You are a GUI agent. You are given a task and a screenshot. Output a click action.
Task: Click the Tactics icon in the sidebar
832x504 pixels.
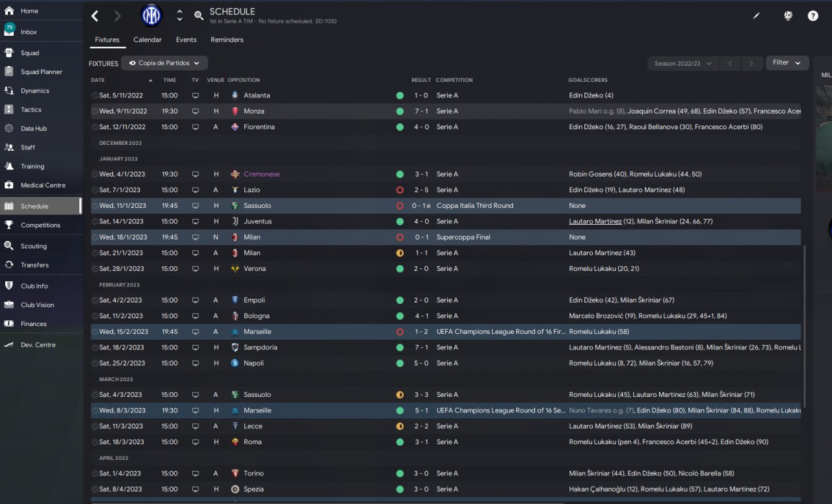click(x=9, y=110)
